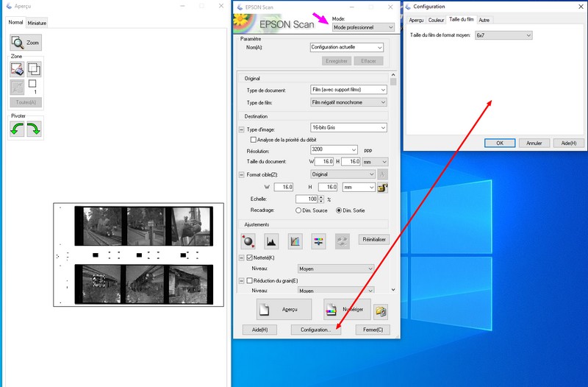588x387 pixels.
Task: Select the Taille du film tab
Action: coord(462,19)
